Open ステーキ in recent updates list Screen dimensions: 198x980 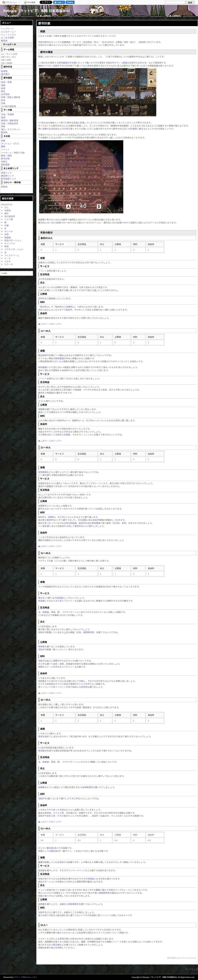tap(8, 264)
